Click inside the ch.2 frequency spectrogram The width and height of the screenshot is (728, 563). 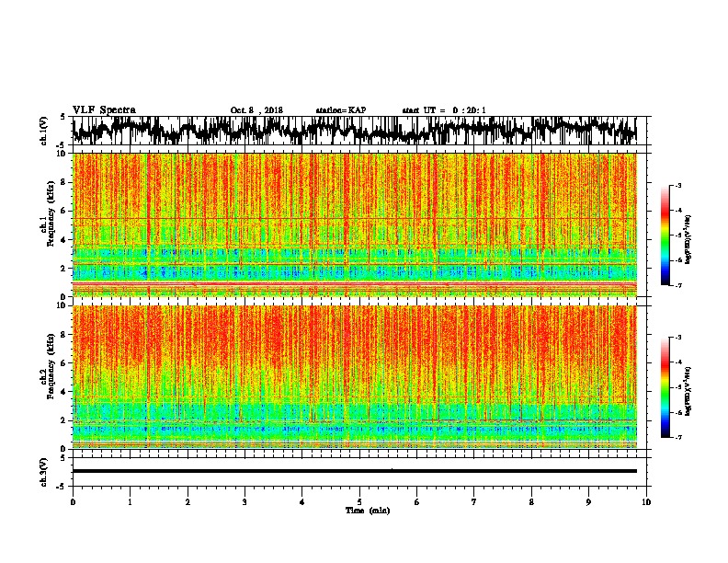[x=355, y=377]
